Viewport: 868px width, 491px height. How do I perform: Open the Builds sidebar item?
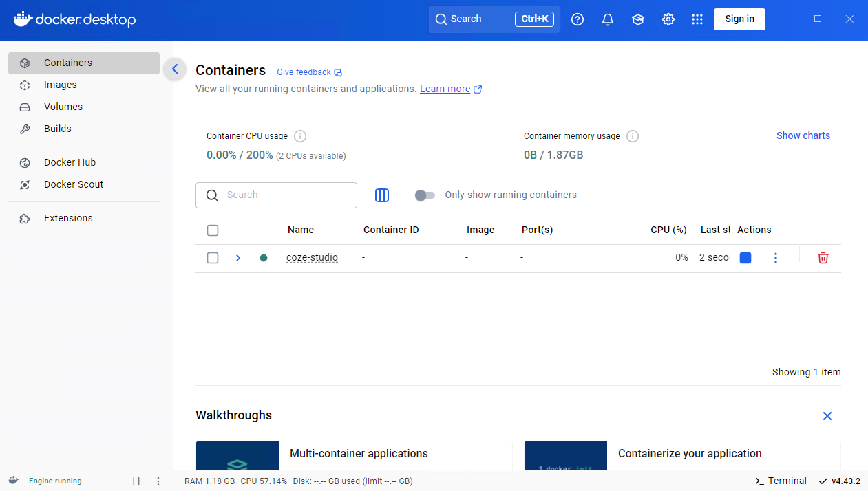pos(84,129)
